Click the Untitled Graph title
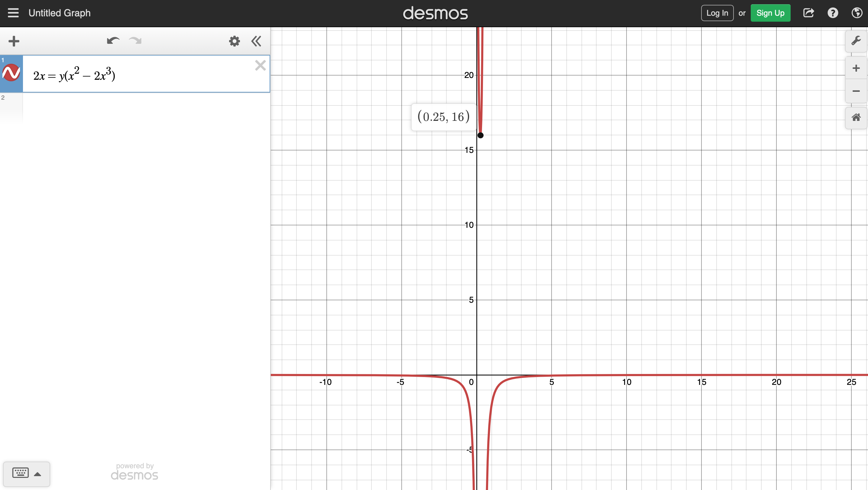Image resolution: width=868 pixels, height=490 pixels. 59,13
